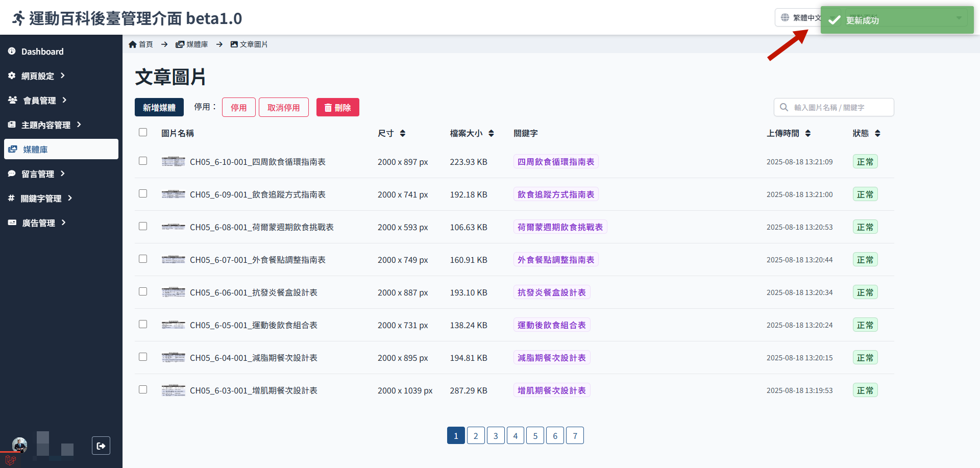Check the 增肌期餐次設計表 row checkbox
Image resolution: width=980 pixels, height=468 pixels.
tap(143, 389)
